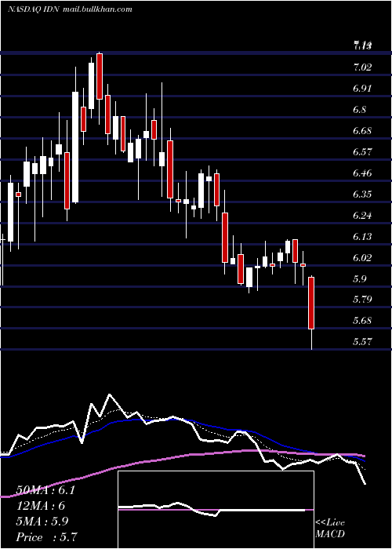Click the 6.02 price axis label
Image resolution: width=392 pixels, height=549 pixels.
point(362,258)
